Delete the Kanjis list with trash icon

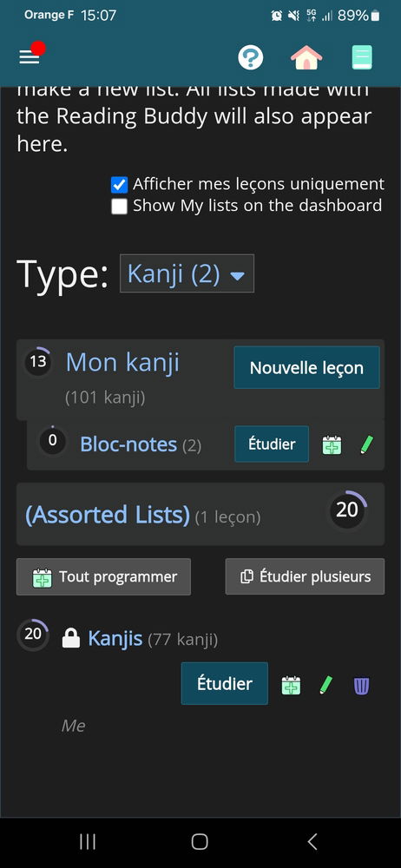[x=361, y=686]
